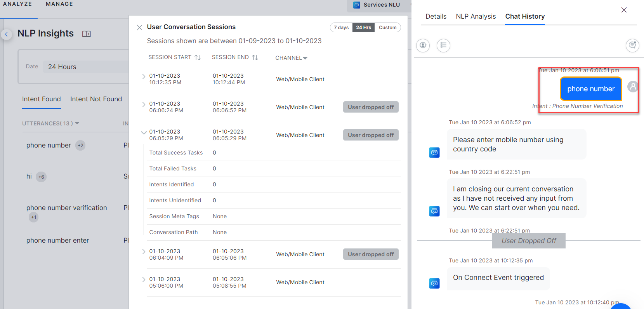This screenshot has width=644, height=309.
Task: Select the 24 Hrs range toggle
Action: pyautogui.click(x=363, y=28)
